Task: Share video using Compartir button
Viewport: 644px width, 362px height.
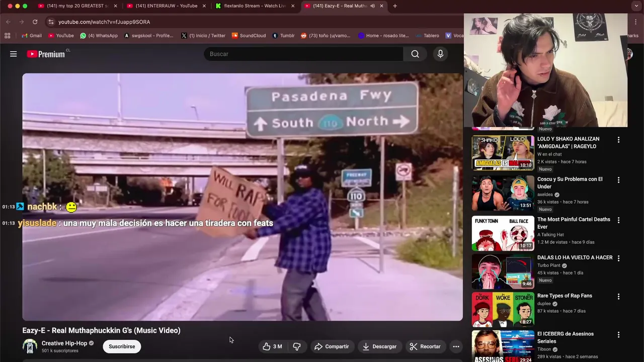Action: click(x=332, y=346)
